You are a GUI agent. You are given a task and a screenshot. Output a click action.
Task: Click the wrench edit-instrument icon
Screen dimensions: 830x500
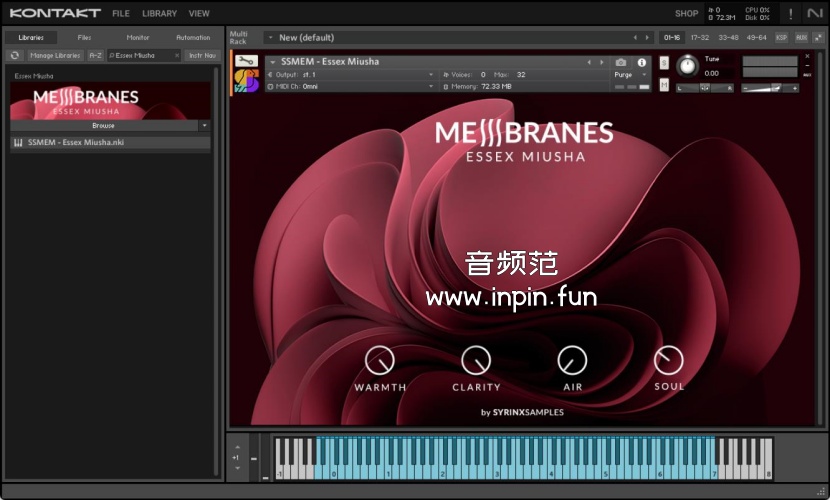pyautogui.click(x=245, y=61)
